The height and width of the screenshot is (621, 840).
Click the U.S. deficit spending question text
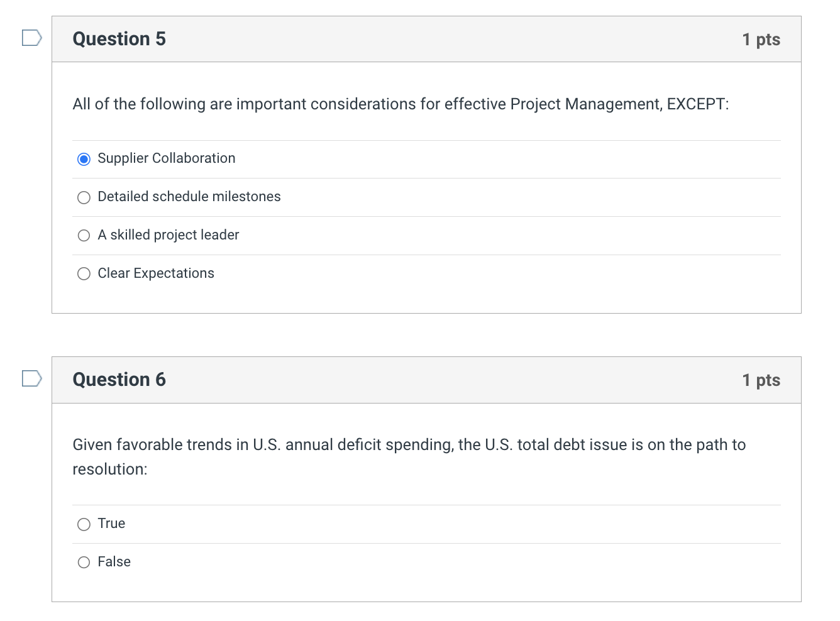(409, 445)
